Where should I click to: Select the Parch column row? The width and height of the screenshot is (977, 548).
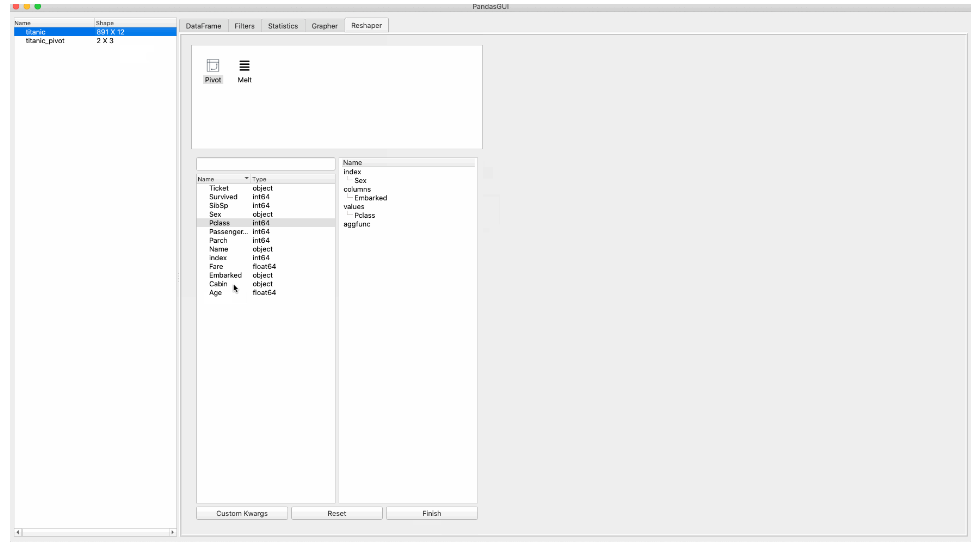coord(266,241)
